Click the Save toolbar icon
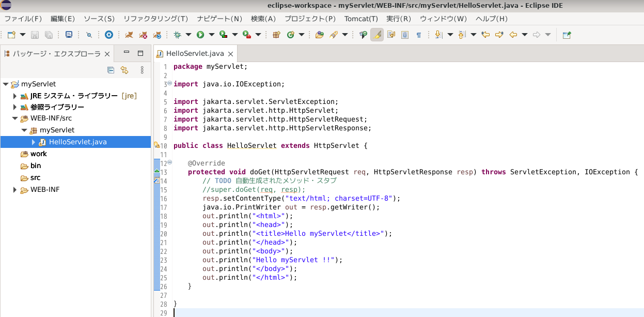644x317 pixels. pyautogui.click(x=35, y=35)
